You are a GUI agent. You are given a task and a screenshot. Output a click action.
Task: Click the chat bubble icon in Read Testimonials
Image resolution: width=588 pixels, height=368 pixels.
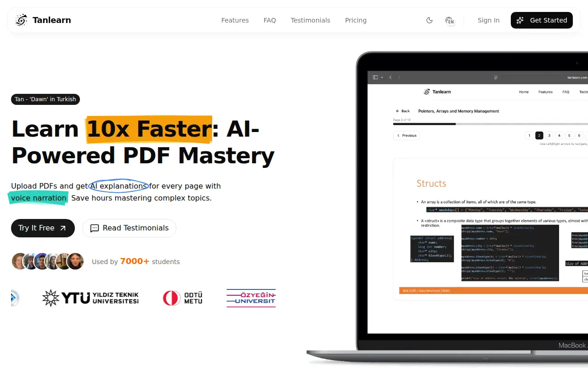coord(95,228)
